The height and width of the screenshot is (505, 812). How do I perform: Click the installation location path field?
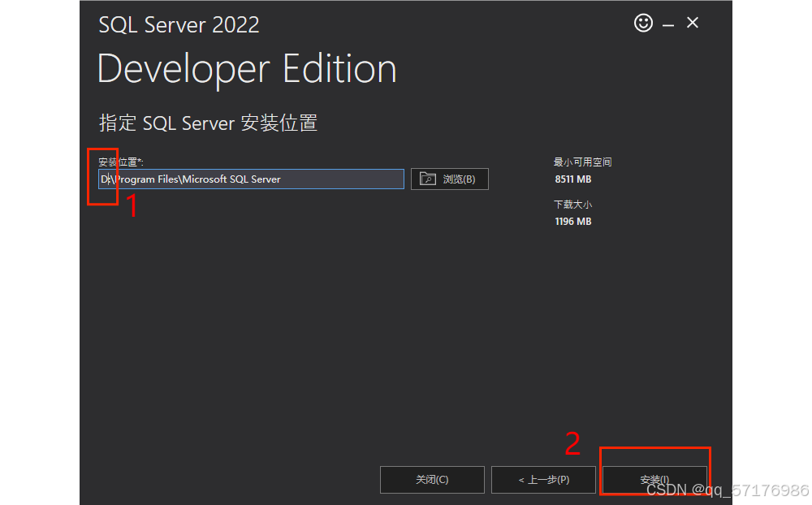(251, 179)
